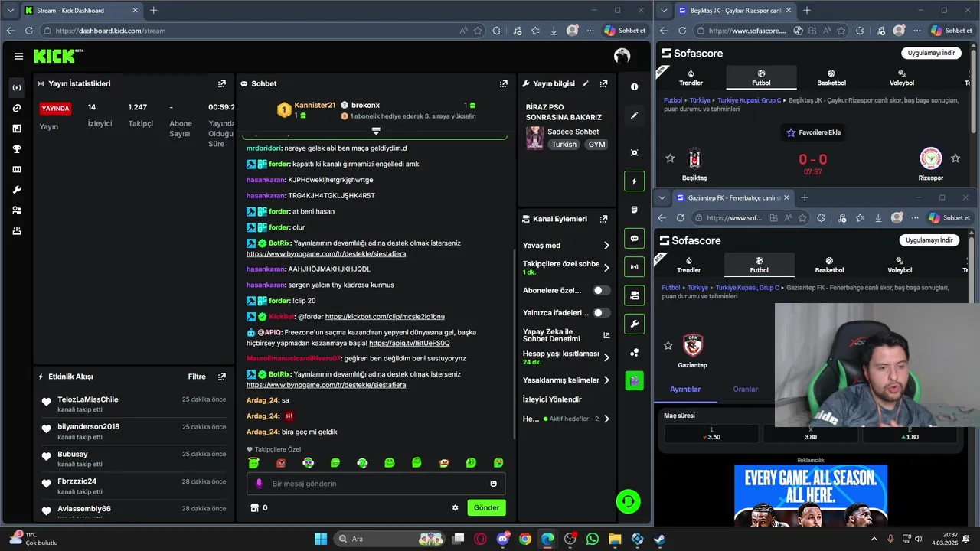The height and width of the screenshot is (551, 980).
Task: Pop out the Etkinlik Akışı panel
Action: pyautogui.click(x=222, y=377)
